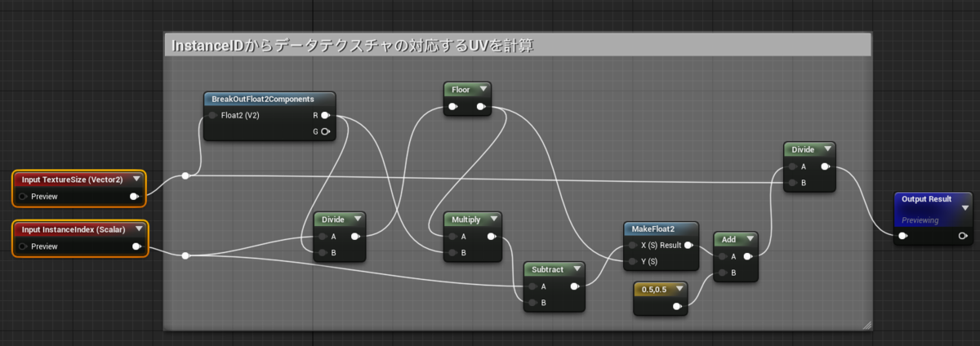Click the Subtract node input pin B
This screenshot has height=346, width=980.
[532, 303]
